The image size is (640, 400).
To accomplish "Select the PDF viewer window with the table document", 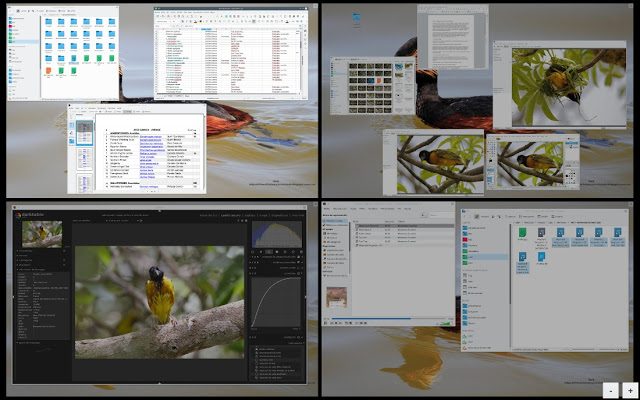I will [x=137, y=149].
